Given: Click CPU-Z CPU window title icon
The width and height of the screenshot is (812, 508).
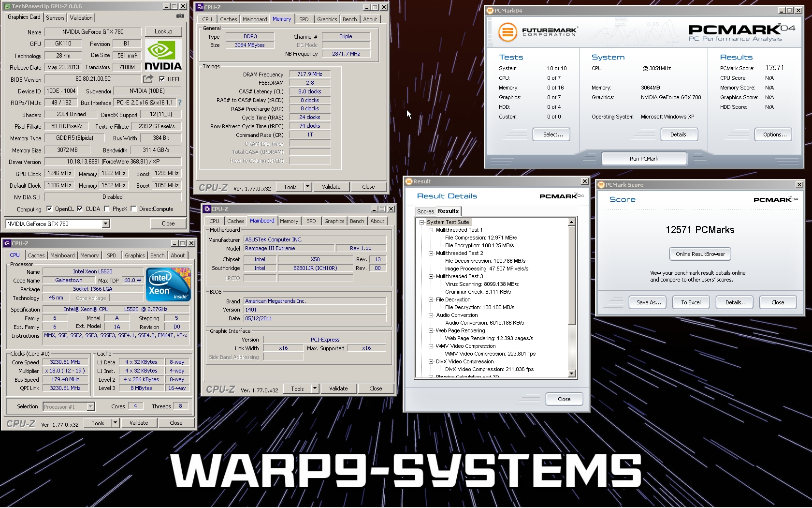Looking at the screenshot, I should pyautogui.click(x=7, y=243).
